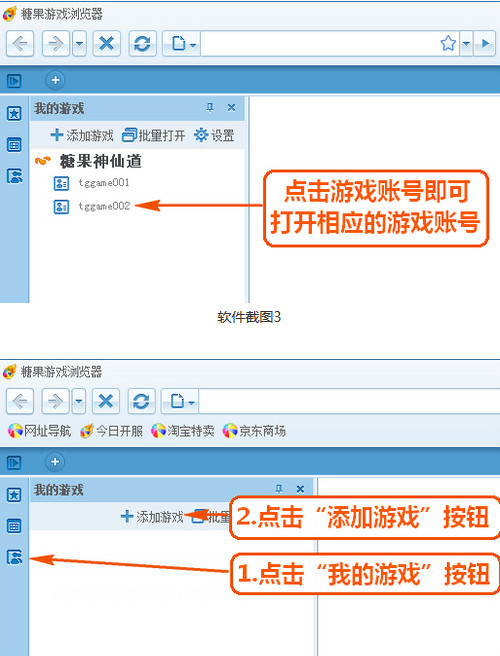Viewport: 500px width, 656px height.
Task: Add new tab in lower browser
Action: (55, 462)
